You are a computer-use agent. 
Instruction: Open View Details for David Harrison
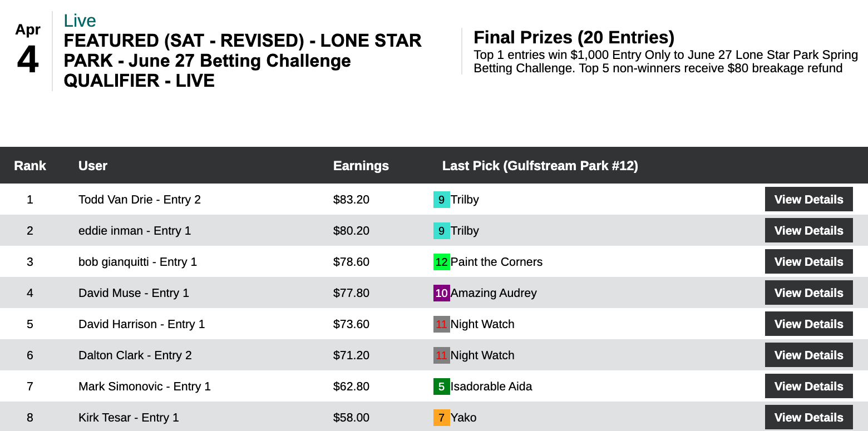(808, 324)
